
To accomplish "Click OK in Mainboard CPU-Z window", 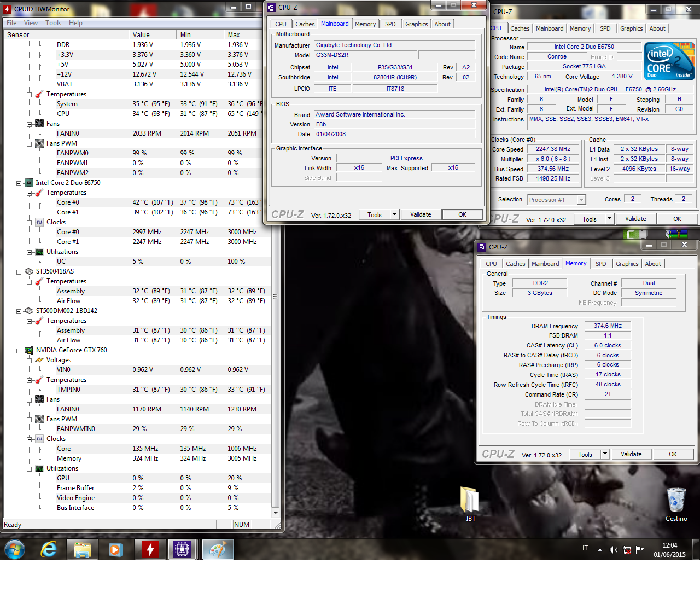I will point(462,214).
